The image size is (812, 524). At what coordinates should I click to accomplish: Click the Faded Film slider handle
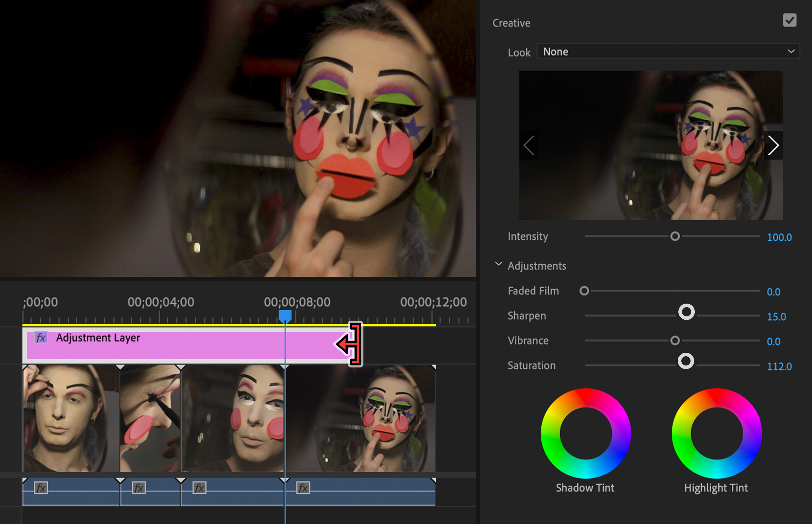coord(584,291)
